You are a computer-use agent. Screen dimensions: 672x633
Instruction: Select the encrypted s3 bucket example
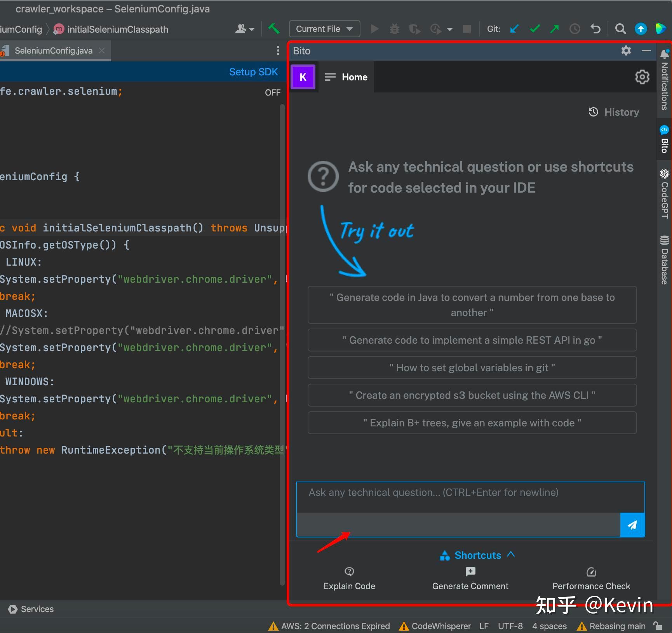click(472, 395)
